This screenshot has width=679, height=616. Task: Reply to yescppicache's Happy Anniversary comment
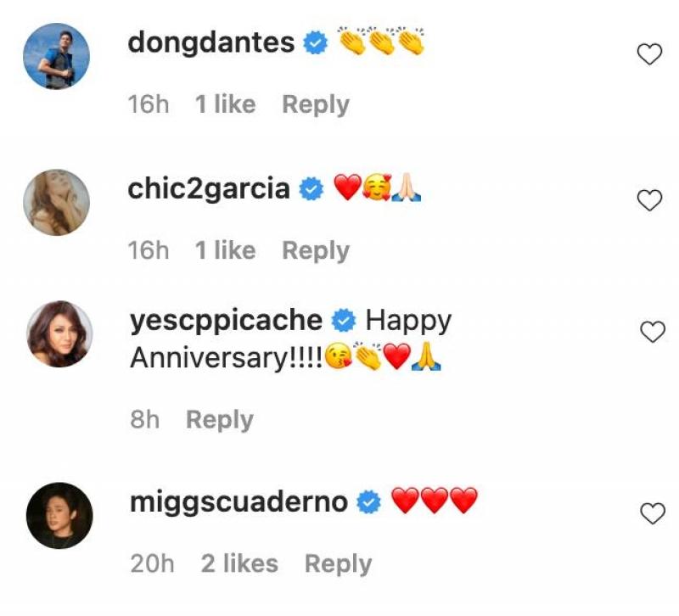click(219, 419)
